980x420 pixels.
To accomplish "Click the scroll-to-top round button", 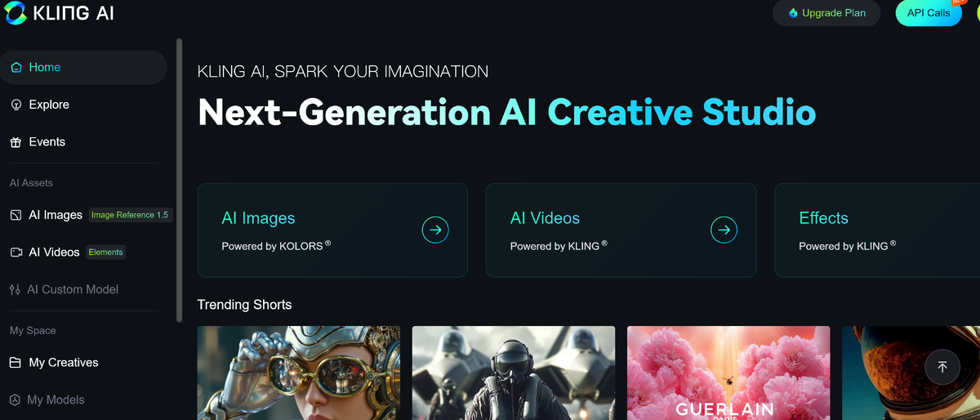I will [x=942, y=367].
